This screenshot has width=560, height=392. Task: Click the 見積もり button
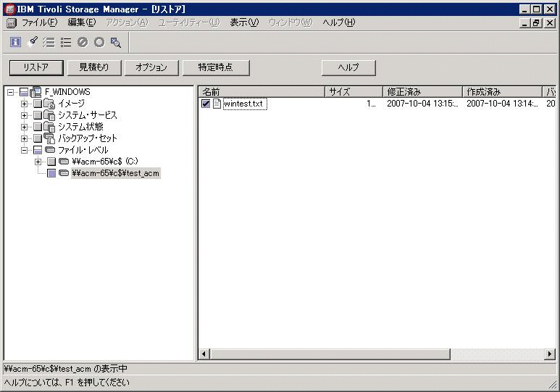[94, 67]
